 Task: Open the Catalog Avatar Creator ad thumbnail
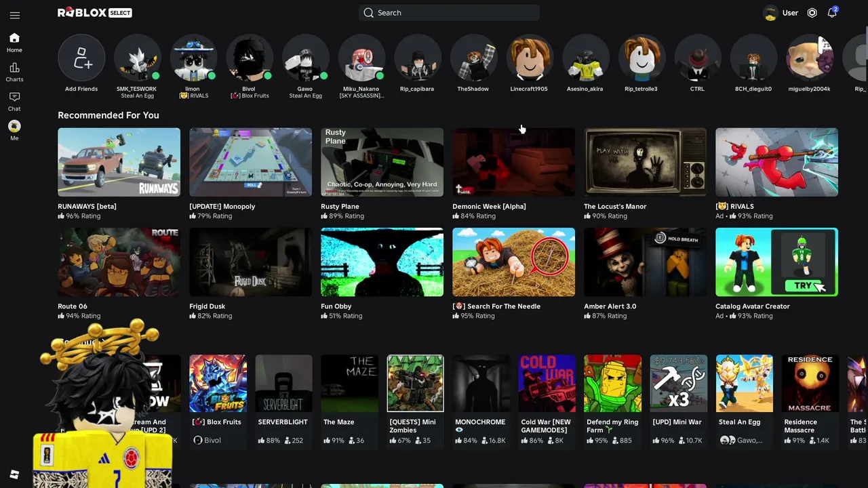point(776,262)
